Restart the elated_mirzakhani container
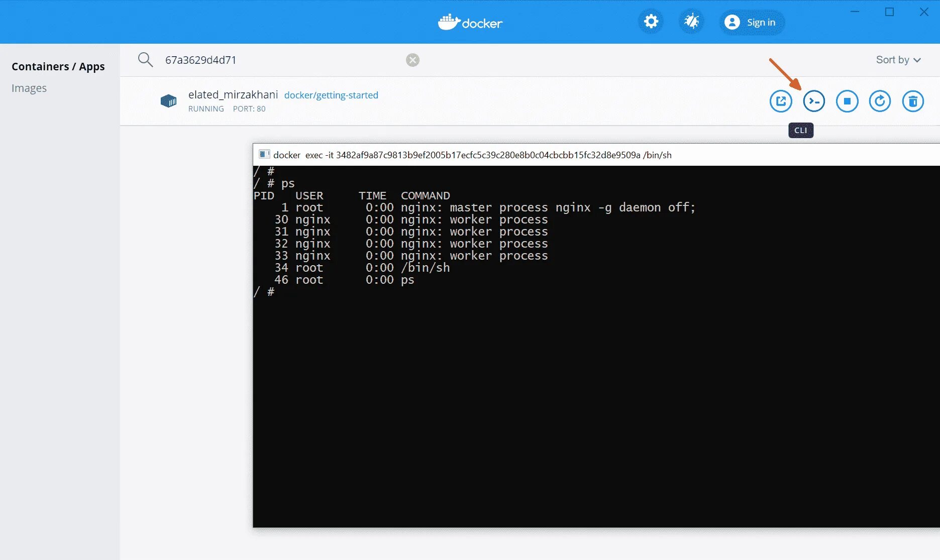The image size is (940, 560). click(x=880, y=101)
